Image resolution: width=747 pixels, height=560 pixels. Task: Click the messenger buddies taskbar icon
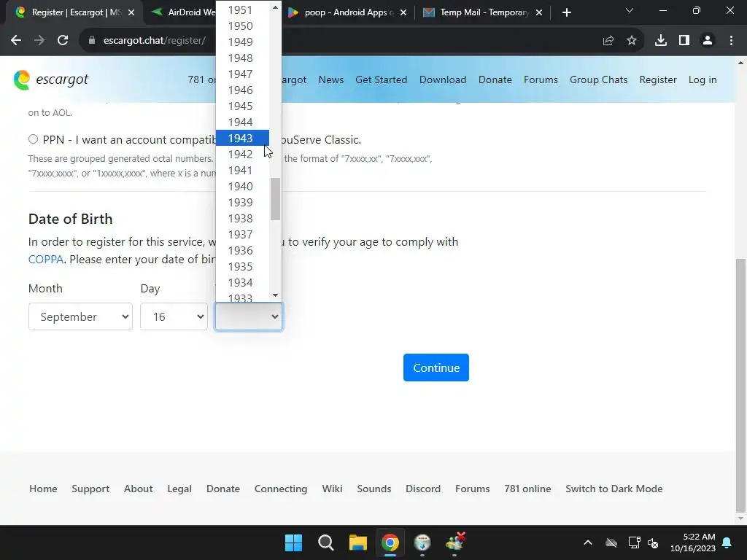click(x=455, y=542)
